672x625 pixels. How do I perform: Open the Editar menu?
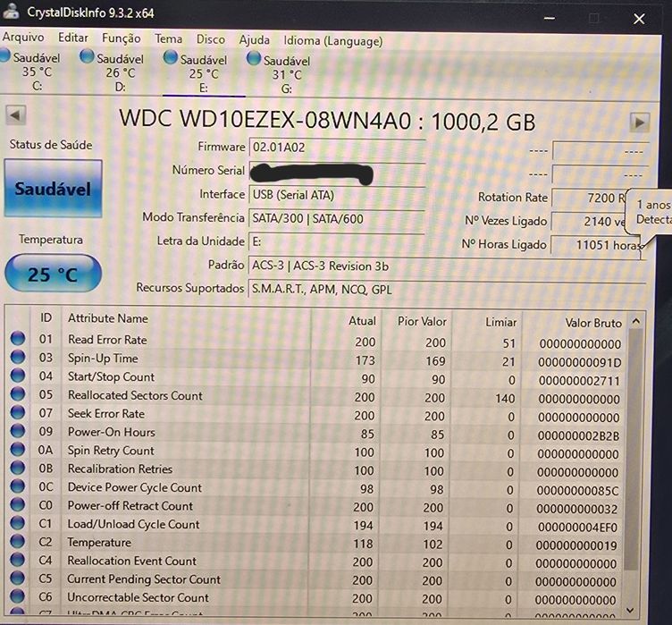tap(73, 38)
